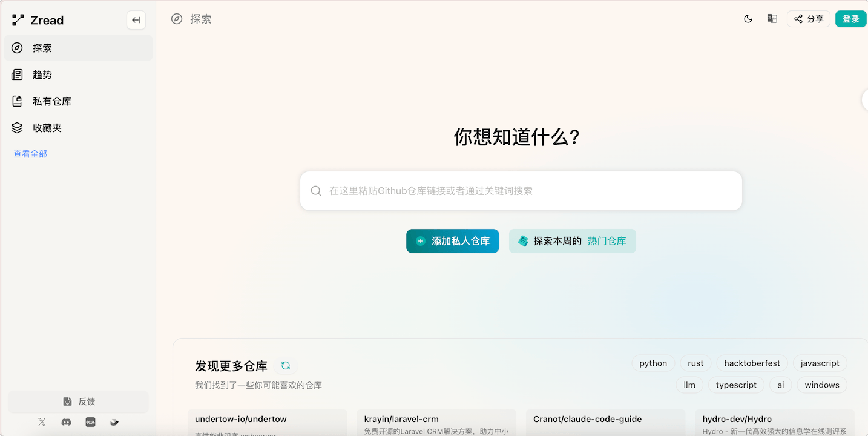Click the magnifier search icon
The width and height of the screenshot is (868, 436).
316,191
